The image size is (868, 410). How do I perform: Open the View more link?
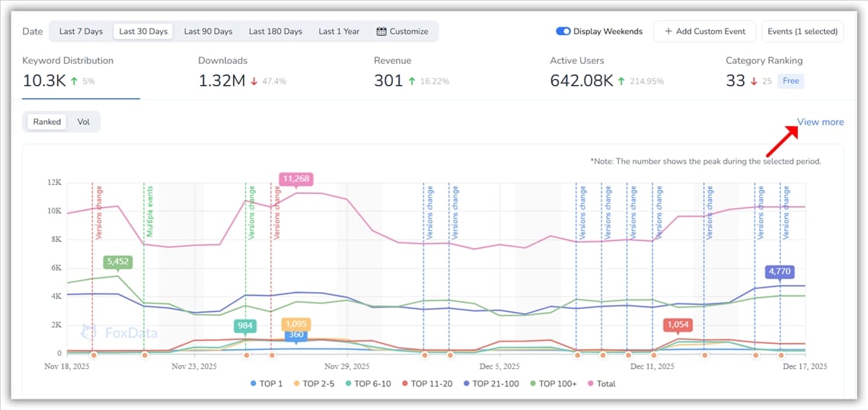pos(820,122)
